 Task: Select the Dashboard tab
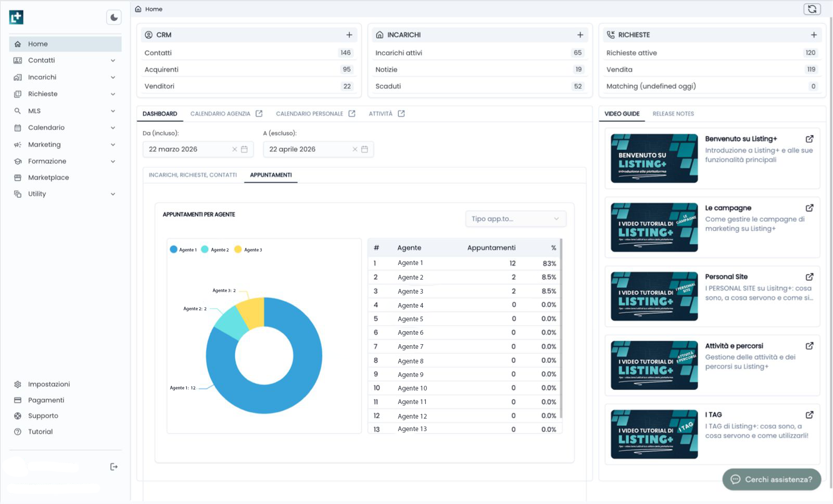[x=160, y=114]
